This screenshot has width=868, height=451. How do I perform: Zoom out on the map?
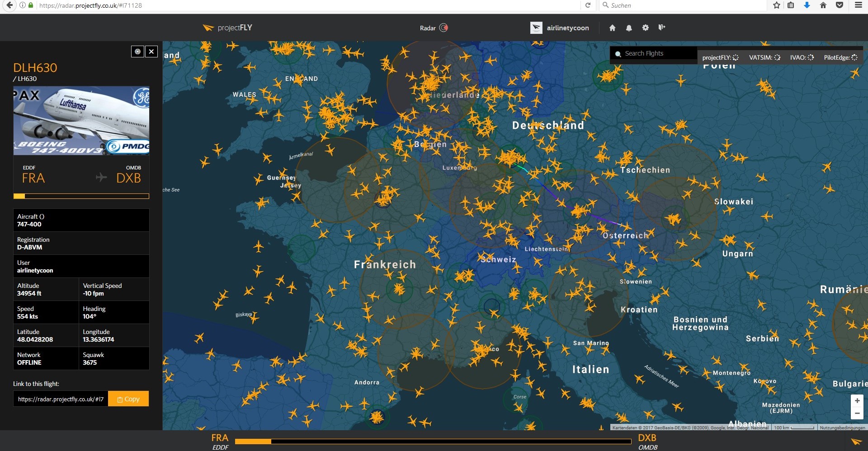pos(857,413)
